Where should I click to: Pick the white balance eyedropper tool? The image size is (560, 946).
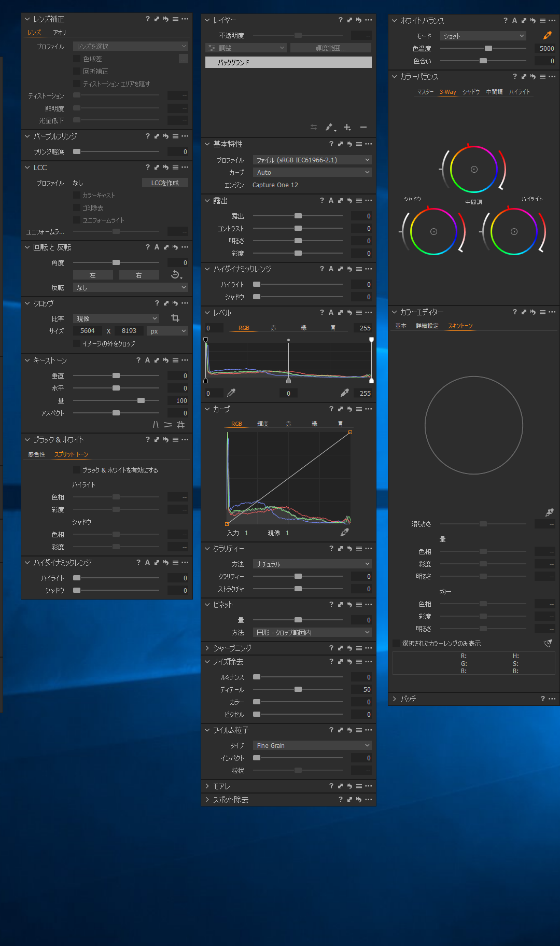coord(547,36)
